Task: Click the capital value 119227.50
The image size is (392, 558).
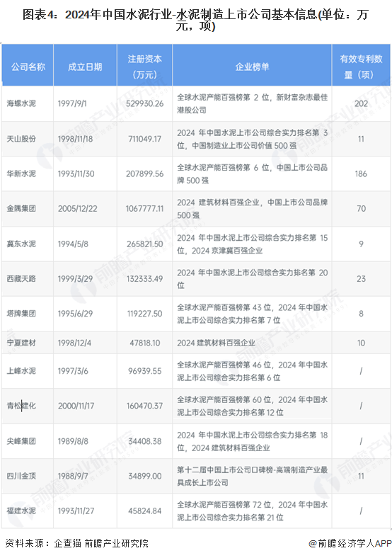Action: pyautogui.click(x=144, y=314)
